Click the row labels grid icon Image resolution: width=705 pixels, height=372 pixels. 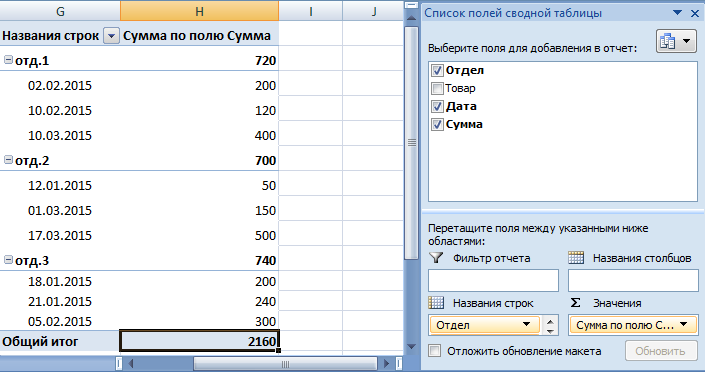click(436, 303)
